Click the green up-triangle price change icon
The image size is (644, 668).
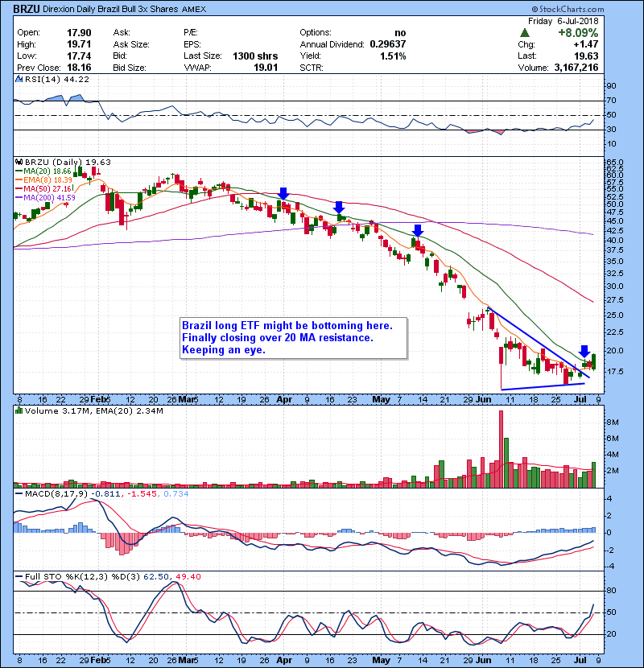click(x=525, y=33)
